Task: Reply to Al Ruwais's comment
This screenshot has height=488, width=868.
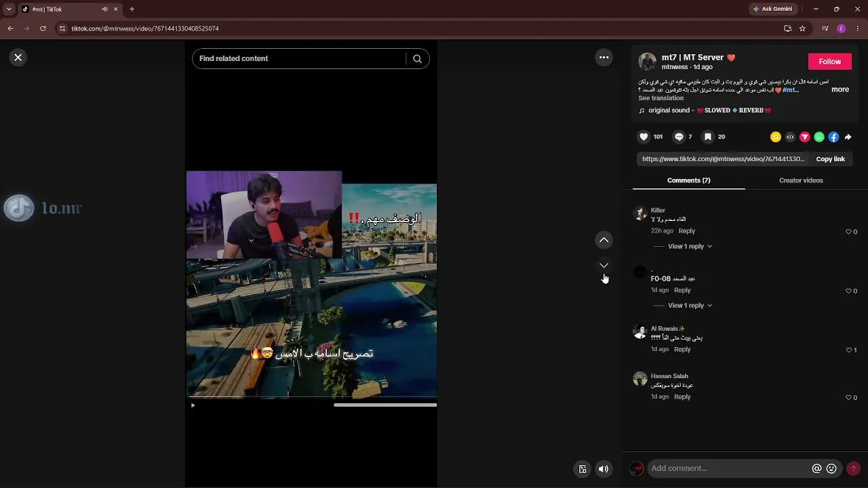Action: coord(682,350)
